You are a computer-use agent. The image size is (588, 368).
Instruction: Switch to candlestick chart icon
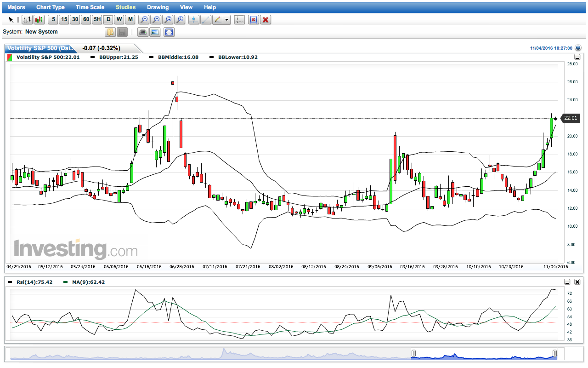coord(39,19)
